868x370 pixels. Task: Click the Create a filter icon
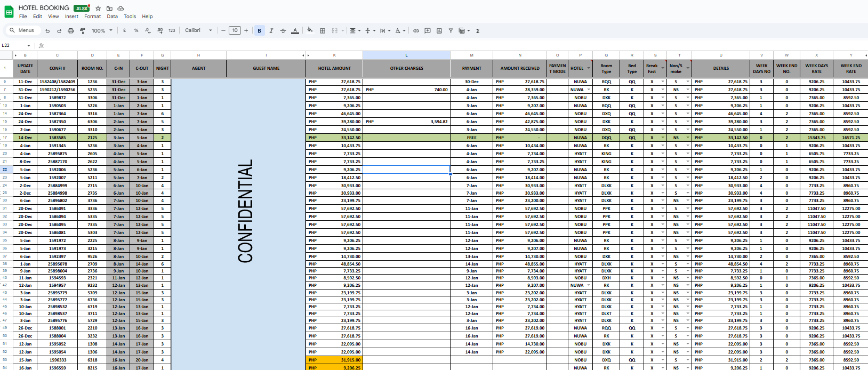tap(451, 31)
